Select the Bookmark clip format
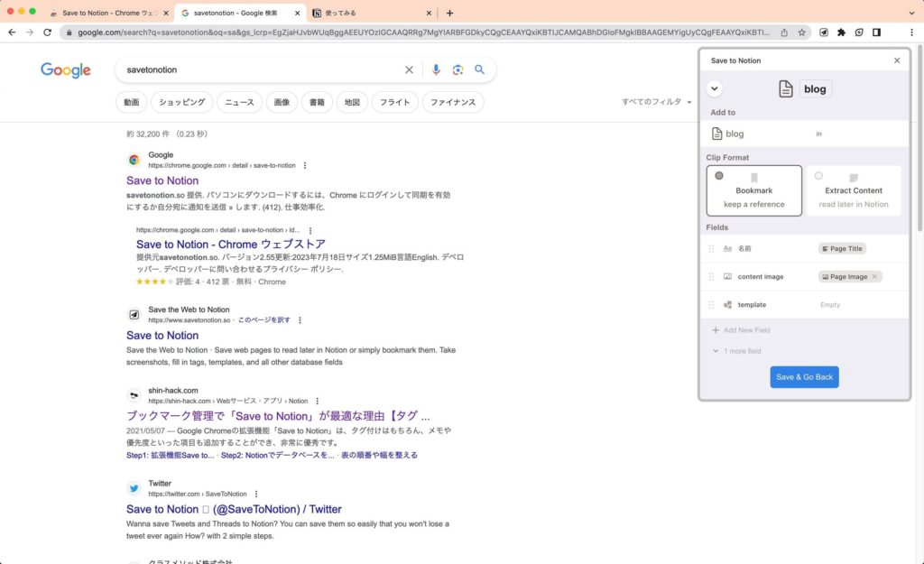 [x=753, y=190]
